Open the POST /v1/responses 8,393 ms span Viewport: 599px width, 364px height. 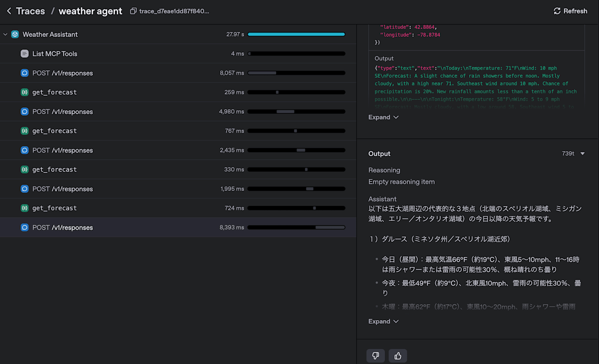(x=178, y=227)
